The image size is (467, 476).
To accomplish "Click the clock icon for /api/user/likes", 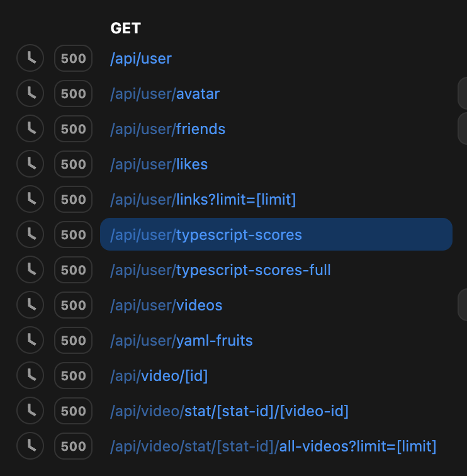I will [30, 164].
